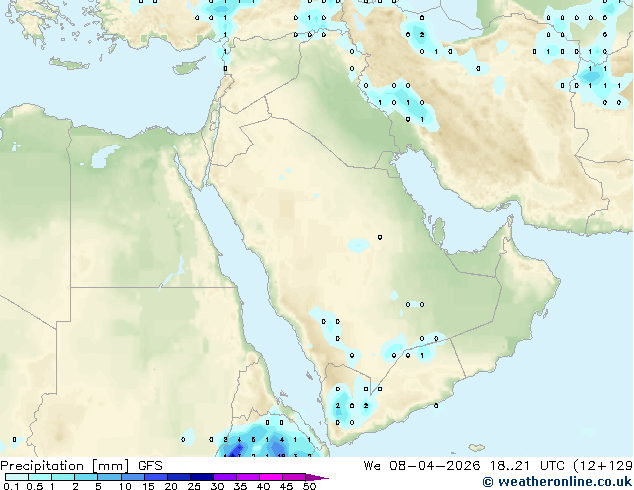This screenshot has width=634, height=490.
Task: Click the '0.1' legend scale label
Action: point(11,486)
